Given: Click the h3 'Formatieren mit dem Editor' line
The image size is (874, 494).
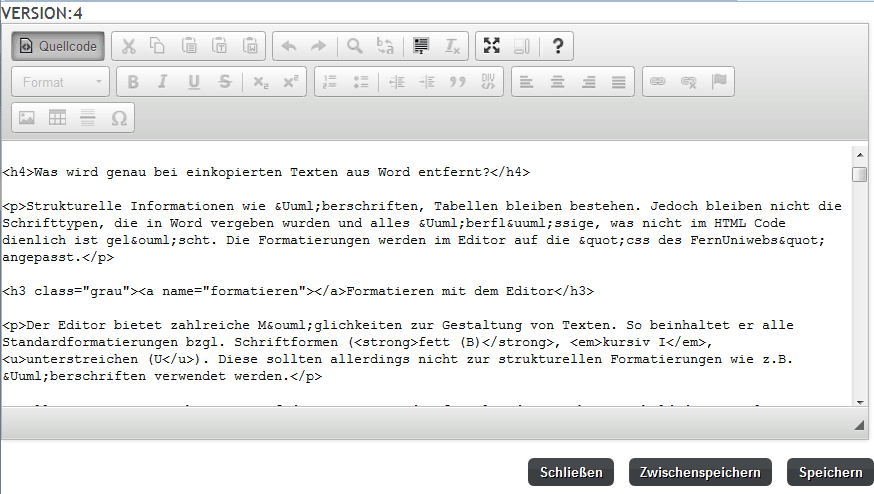Looking at the screenshot, I should [x=298, y=291].
